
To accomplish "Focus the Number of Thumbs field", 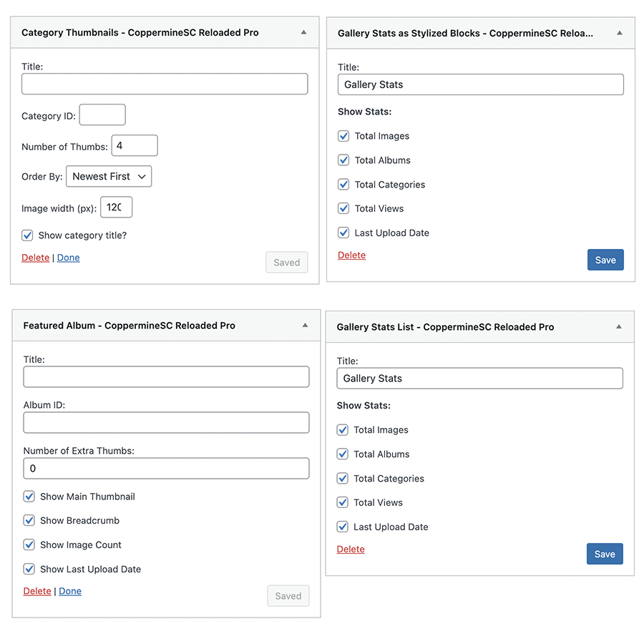I will click(135, 145).
